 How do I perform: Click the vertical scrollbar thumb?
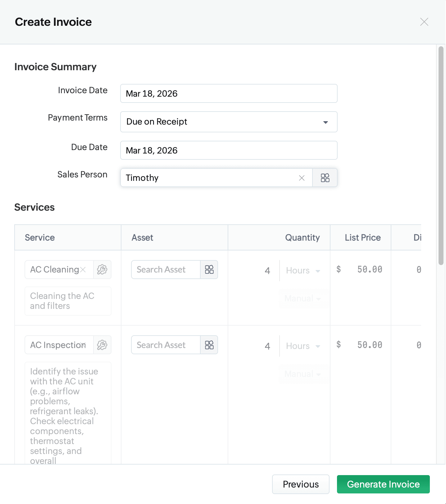click(x=441, y=155)
